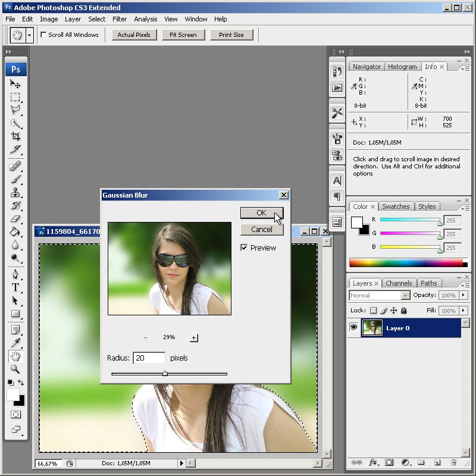Image resolution: width=476 pixels, height=476 pixels.
Task: Select the Zoom magnifier tool
Action: click(15, 369)
